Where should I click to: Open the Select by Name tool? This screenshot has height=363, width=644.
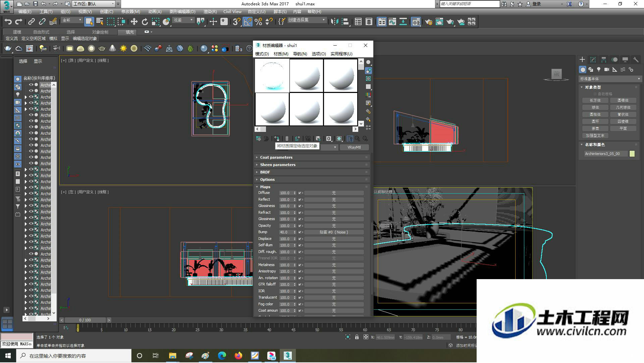100,22
